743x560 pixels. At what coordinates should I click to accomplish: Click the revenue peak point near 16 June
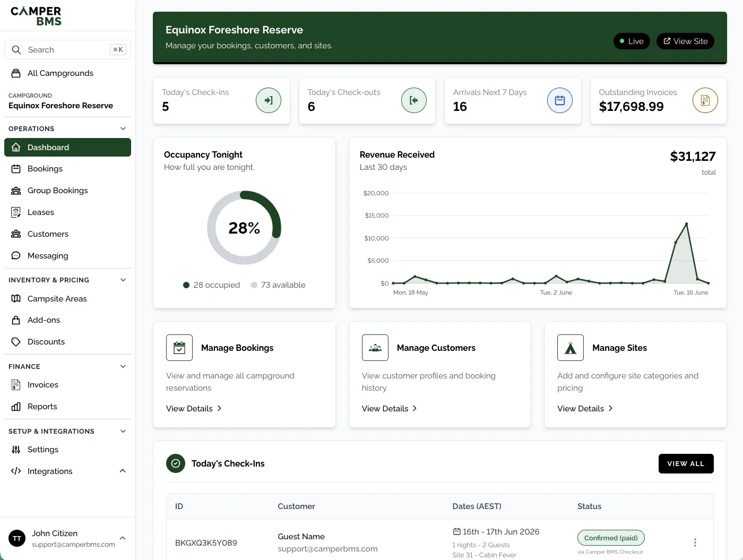(686, 224)
